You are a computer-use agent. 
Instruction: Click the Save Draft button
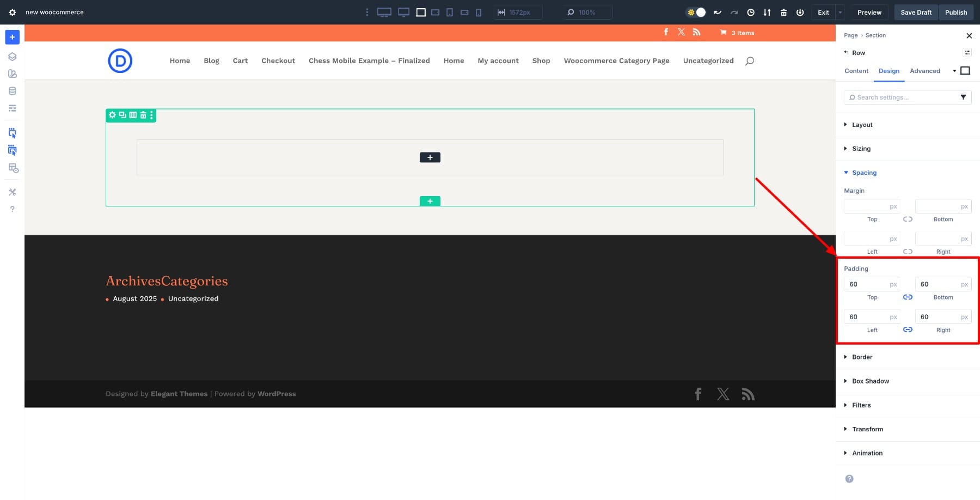(916, 12)
